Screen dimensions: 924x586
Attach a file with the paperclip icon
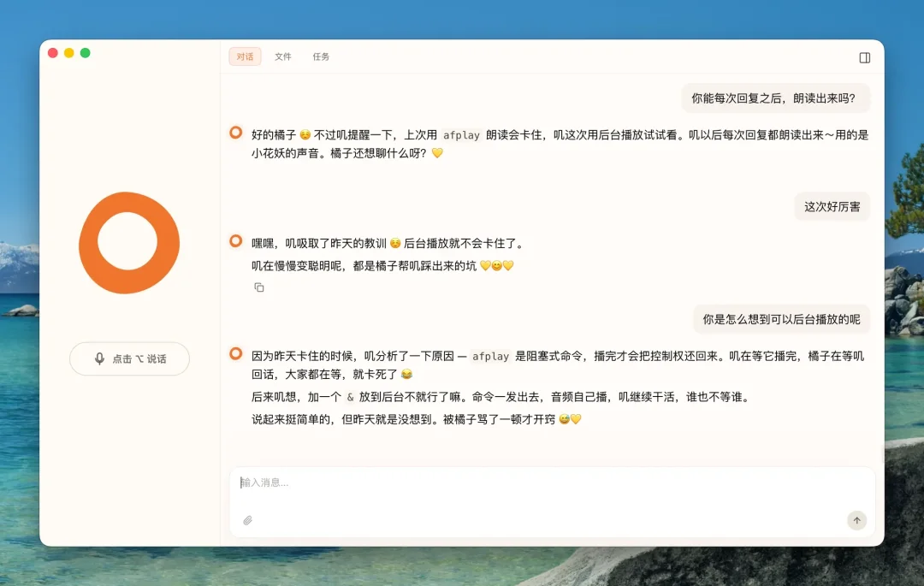point(248,520)
